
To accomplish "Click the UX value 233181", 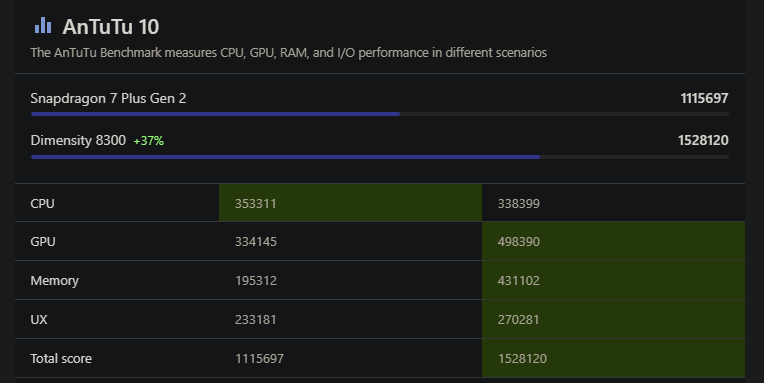I will pyautogui.click(x=256, y=320).
